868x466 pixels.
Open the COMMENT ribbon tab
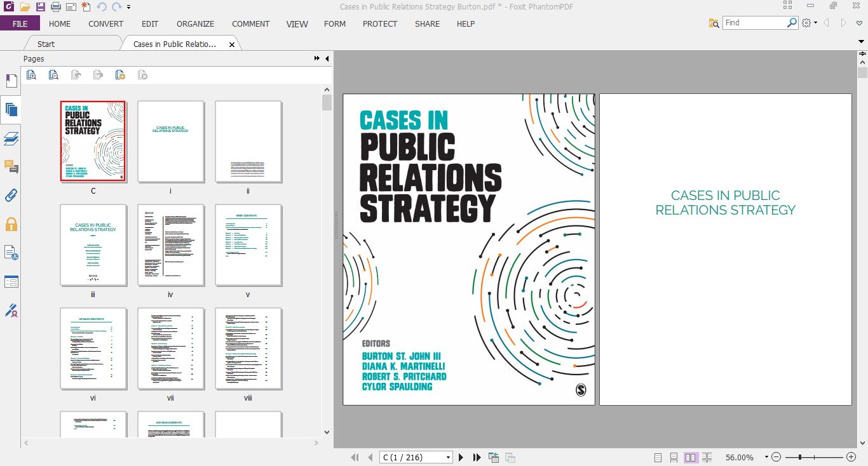[250, 23]
